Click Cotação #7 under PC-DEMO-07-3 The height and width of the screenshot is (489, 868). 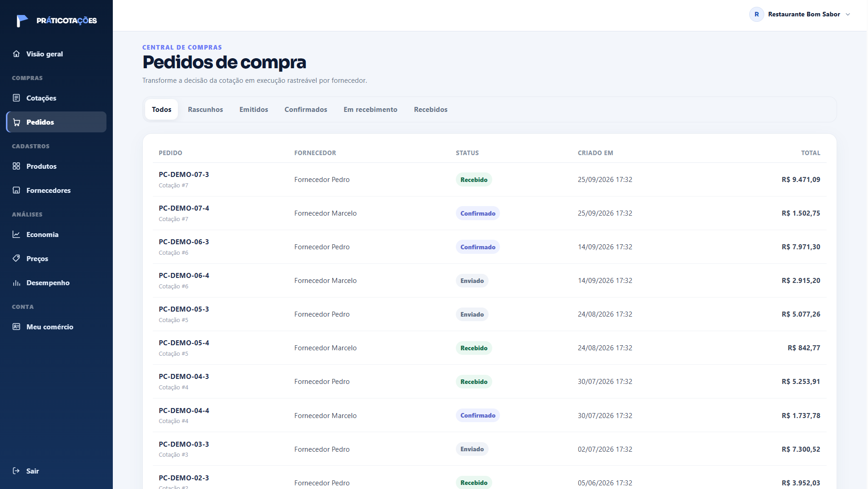(173, 186)
